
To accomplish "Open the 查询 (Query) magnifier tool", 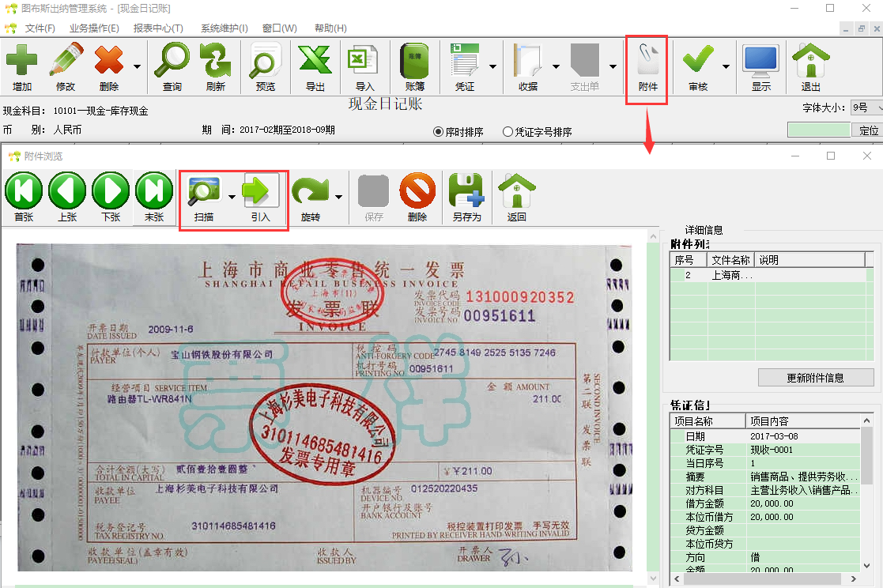I will (172, 60).
